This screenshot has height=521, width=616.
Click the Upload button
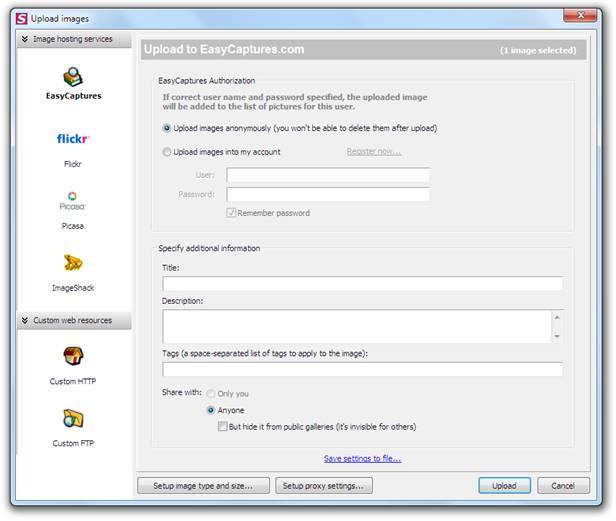(x=504, y=486)
